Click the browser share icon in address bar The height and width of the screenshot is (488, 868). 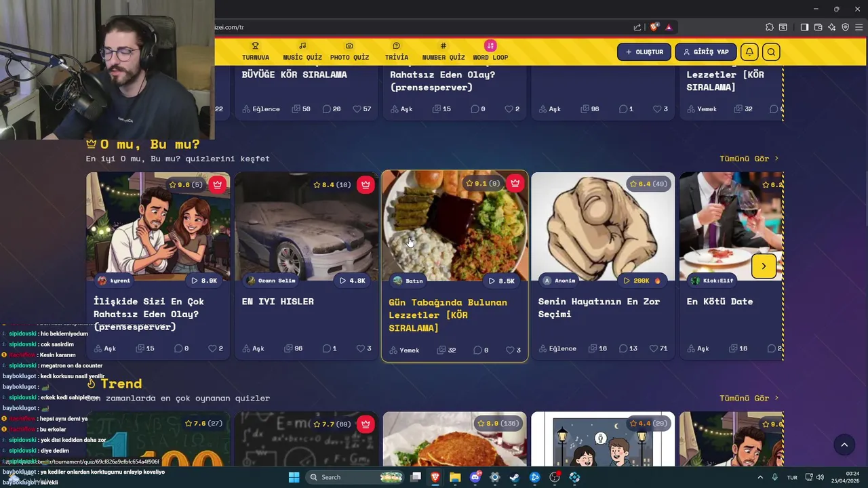637,27
